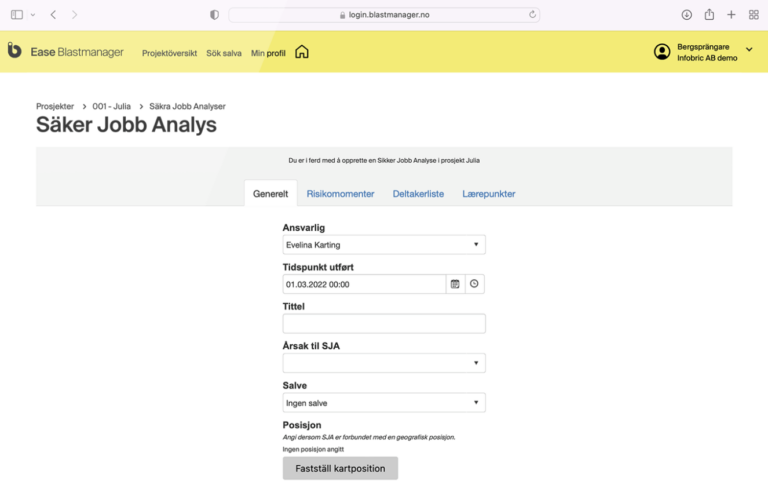Open clock time picker for Tidspunkt utført
This screenshot has width=768, height=481.
click(x=474, y=284)
